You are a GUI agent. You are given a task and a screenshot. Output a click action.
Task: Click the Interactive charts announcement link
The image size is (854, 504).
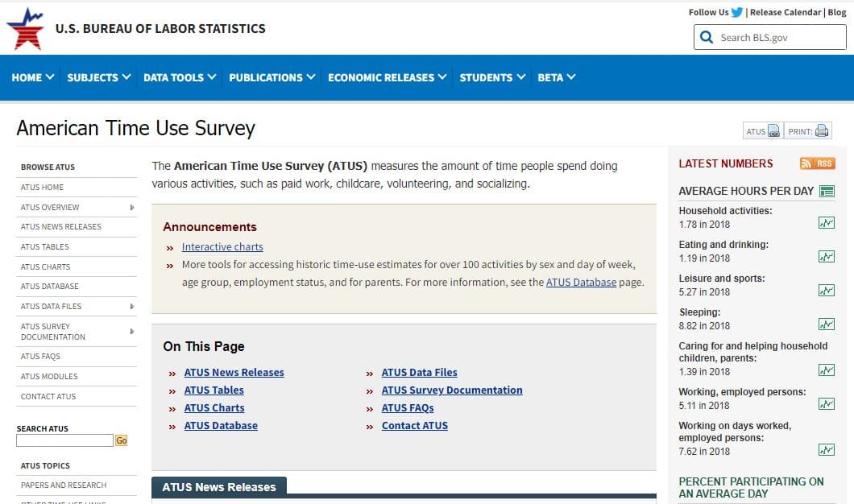point(222,246)
